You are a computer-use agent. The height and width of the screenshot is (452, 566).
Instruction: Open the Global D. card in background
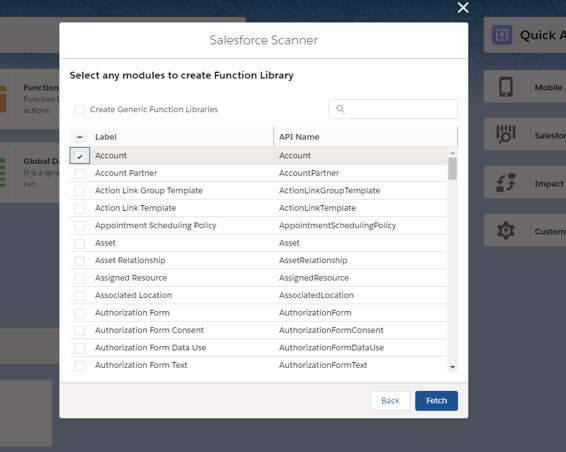[x=30, y=173]
